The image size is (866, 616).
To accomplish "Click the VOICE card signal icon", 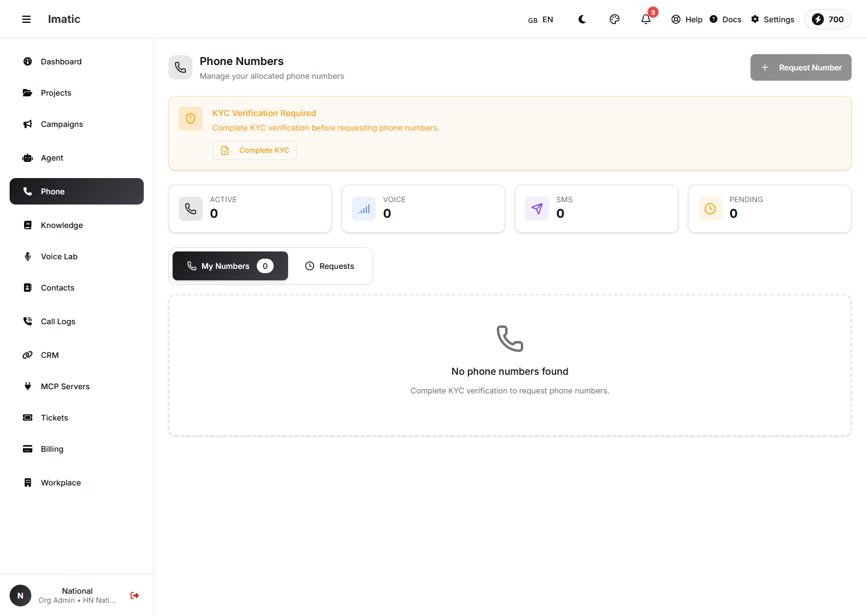I will click(x=364, y=209).
